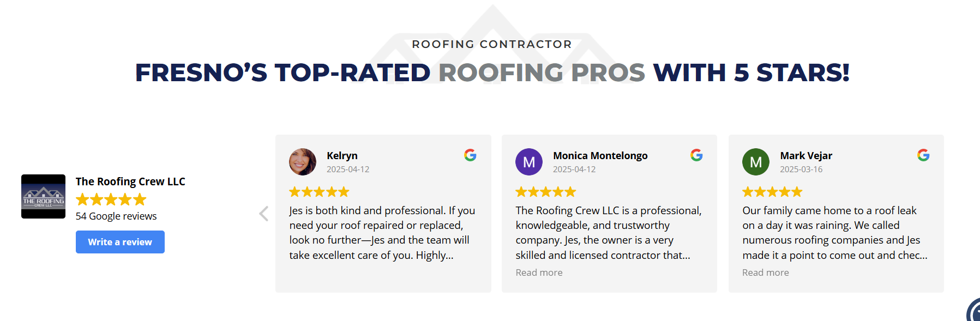Click Google icon on Mark Vejar's review
The height and width of the screenshot is (321, 980).
click(923, 155)
